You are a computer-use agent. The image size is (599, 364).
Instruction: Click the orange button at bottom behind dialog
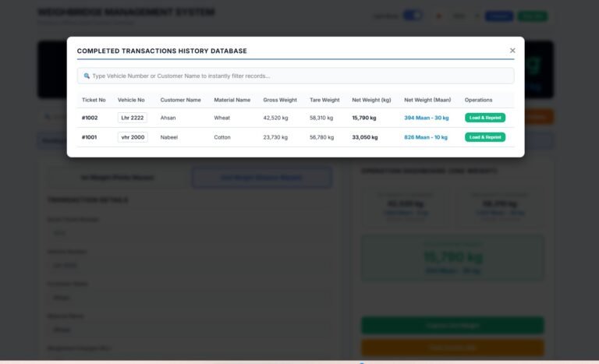pyautogui.click(x=452, y=348)
